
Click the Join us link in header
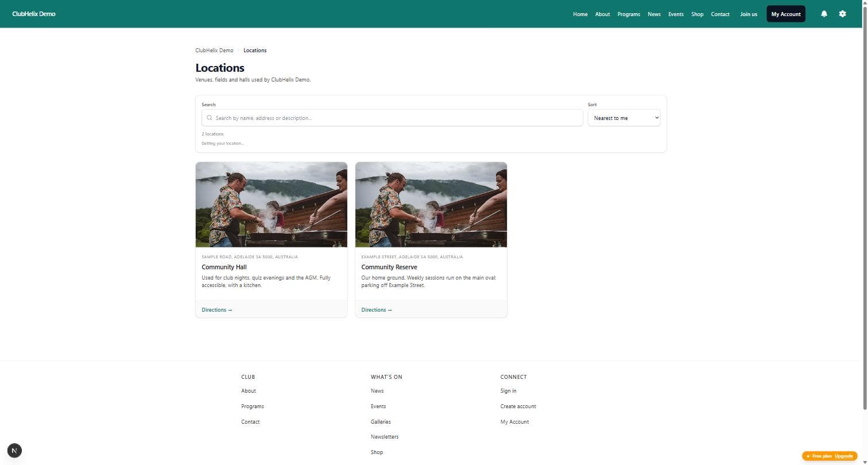click(749, 14)
